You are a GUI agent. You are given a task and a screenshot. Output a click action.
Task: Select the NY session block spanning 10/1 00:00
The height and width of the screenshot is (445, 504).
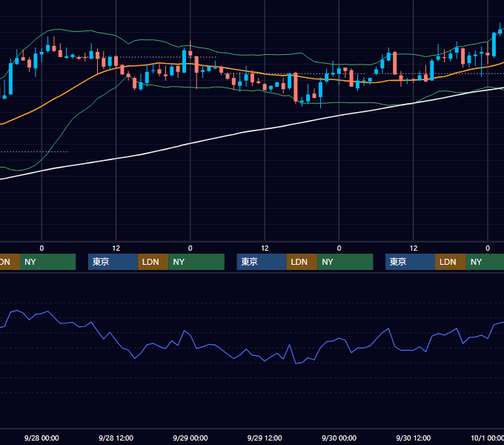pos(485,262)
